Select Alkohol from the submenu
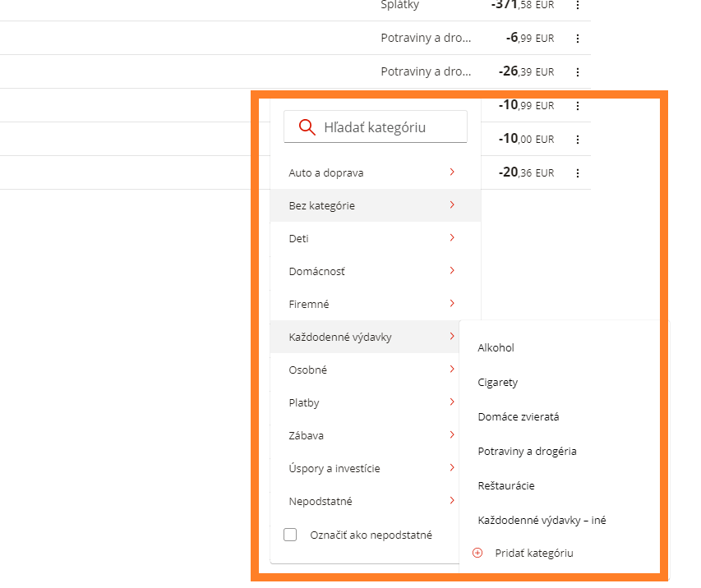Screen dimensions: 701x588 pyautogui.click(x=496, y=347)
